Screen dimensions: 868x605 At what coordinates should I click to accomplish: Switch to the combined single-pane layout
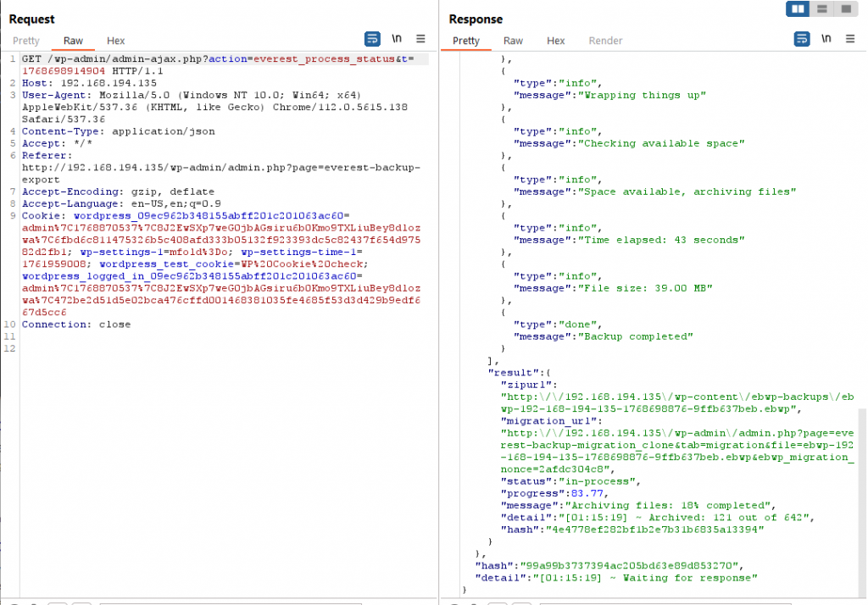[845, 9]
